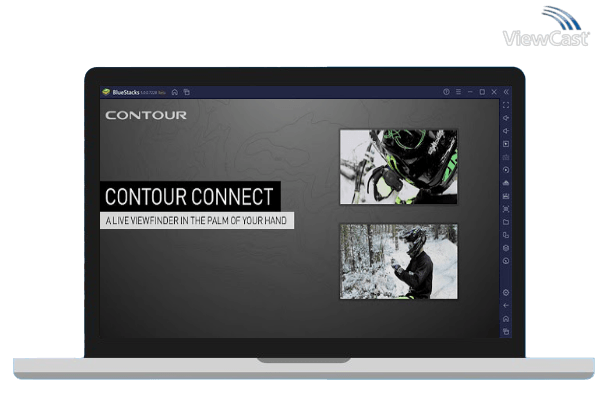Open the multi-window icon next to Home
The width and height of the screenshot is (602, 414).
click(187, 92)
